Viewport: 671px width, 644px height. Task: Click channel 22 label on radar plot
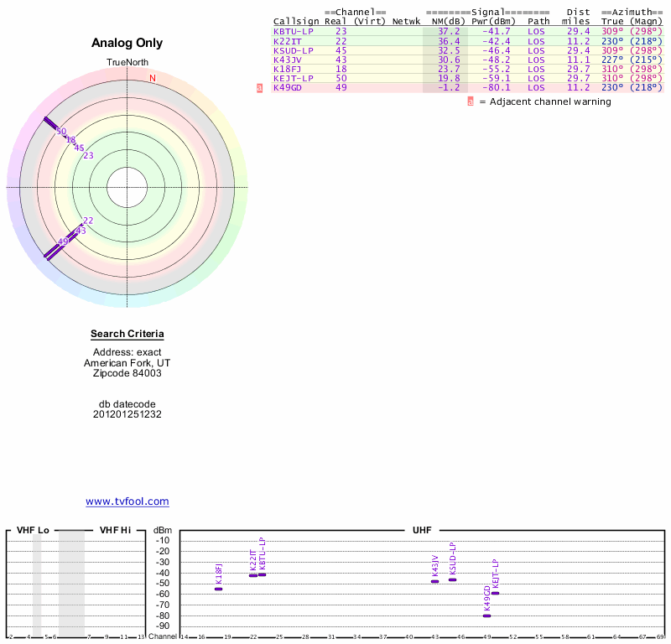click(x=88, y=221)
